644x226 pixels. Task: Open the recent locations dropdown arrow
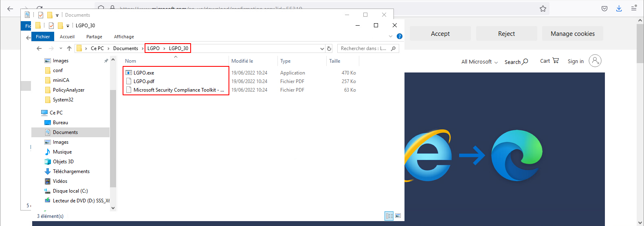coord(61,48)
